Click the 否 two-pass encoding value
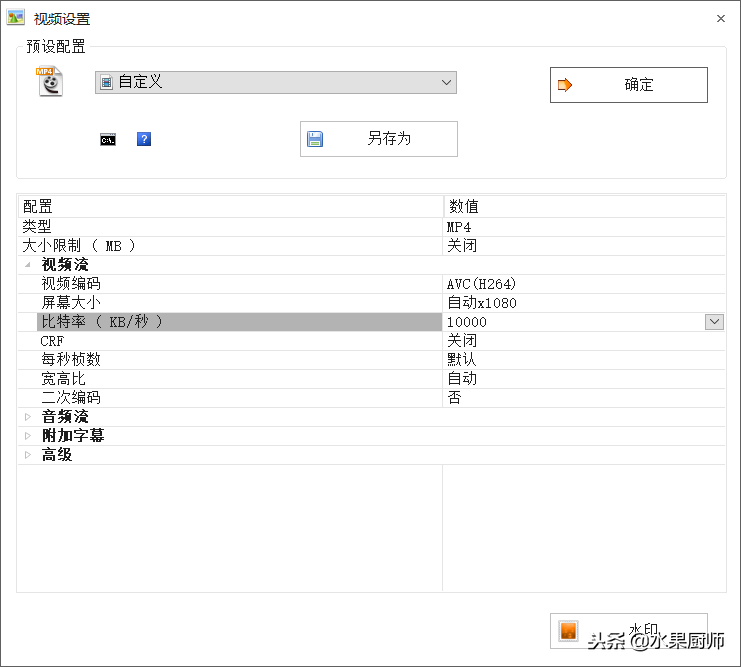Screen dimensions: 741x667 point(454,398)
